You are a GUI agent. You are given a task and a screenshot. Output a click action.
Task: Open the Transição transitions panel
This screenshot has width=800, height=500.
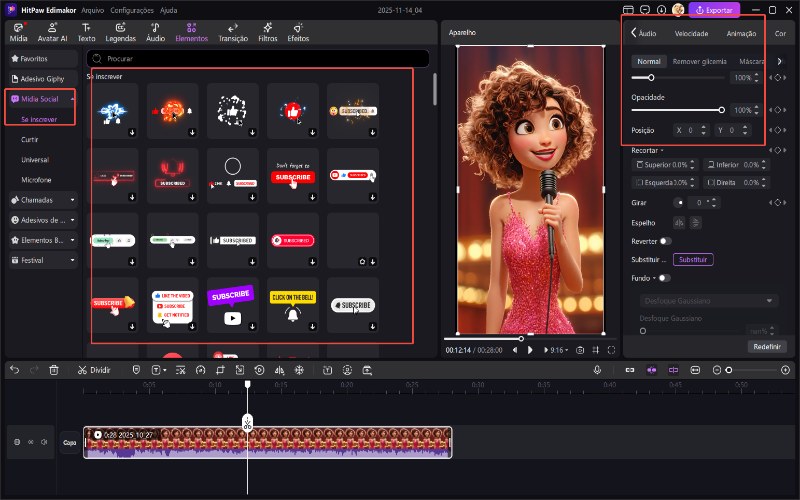coord(232,31)
